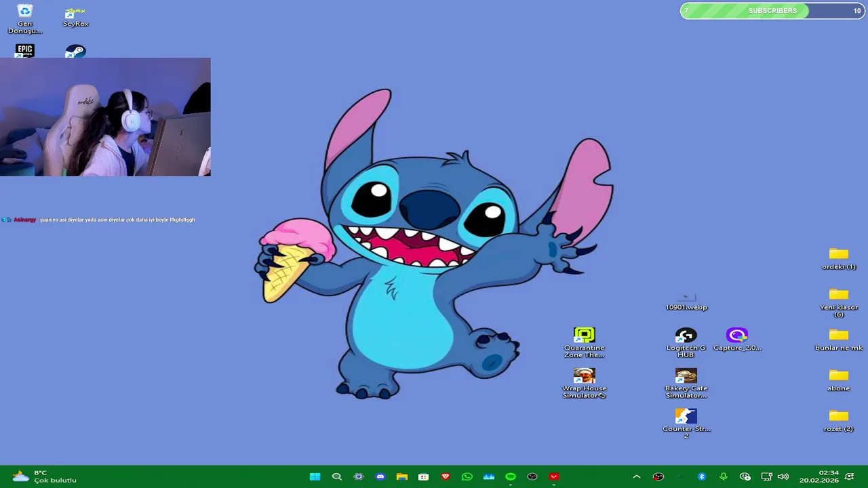
Task: Open the rozet (2) folder
Action: (x=838, y=421)
